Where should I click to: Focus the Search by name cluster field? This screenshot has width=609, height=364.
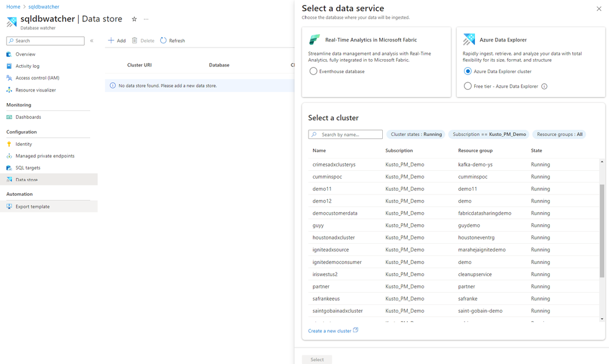(x=345, y=134)
